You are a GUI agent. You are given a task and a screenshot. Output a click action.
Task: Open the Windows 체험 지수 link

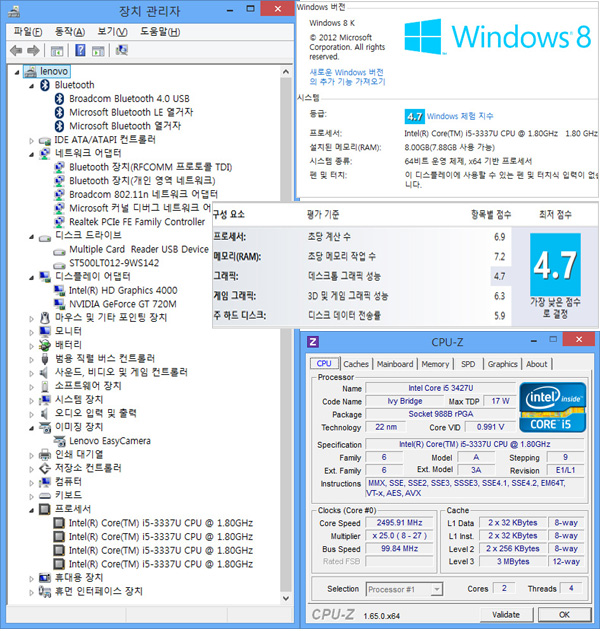(460, 116)
